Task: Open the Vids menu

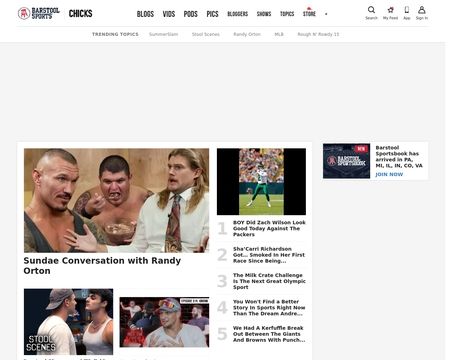Action: pyautogui.click(x=169, y=14)
